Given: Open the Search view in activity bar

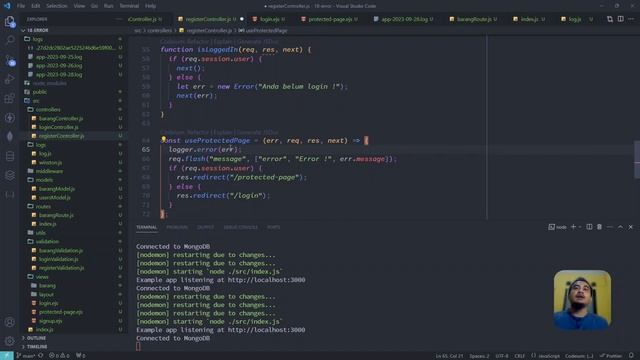Looking at the screenshot, I should tap(10, 40).
